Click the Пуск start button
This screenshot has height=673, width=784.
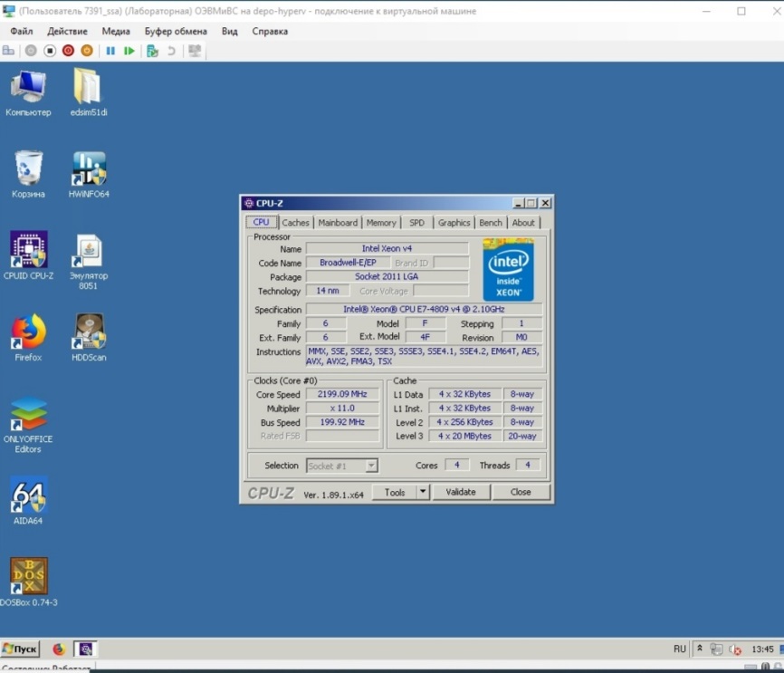click(x=20, y=649)
